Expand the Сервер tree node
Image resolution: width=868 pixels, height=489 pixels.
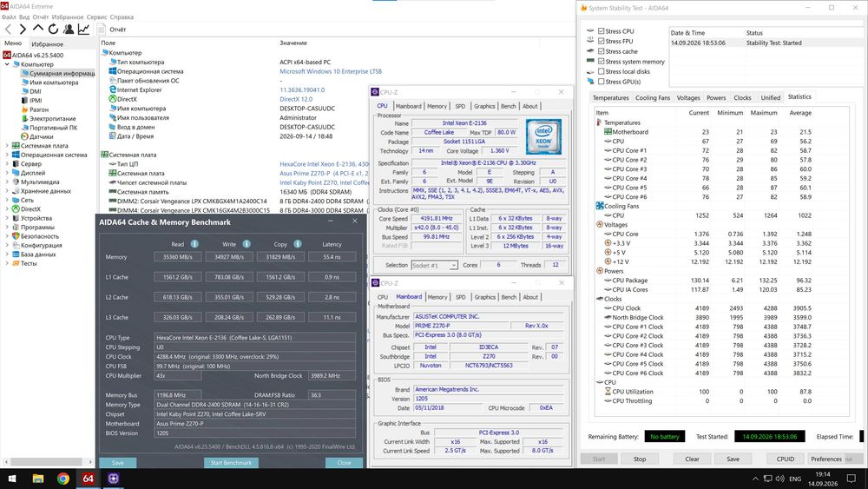7,164
